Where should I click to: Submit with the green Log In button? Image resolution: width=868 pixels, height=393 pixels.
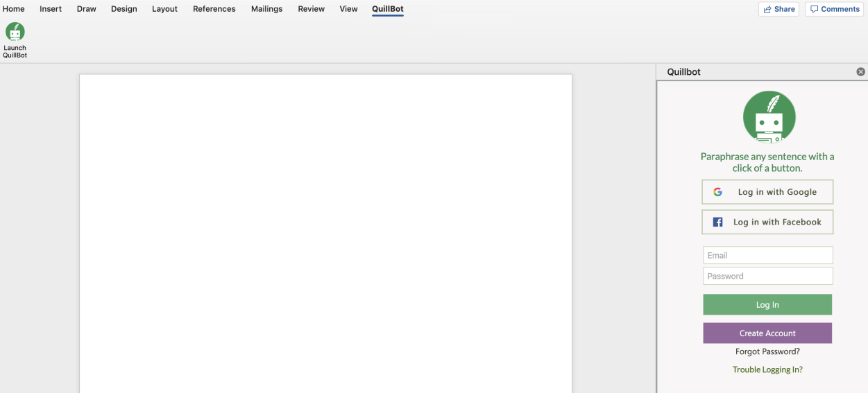[767, 304]
